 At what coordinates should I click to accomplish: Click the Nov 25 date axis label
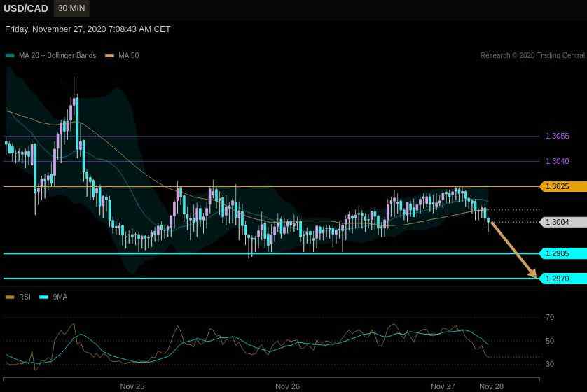(132, 387)
